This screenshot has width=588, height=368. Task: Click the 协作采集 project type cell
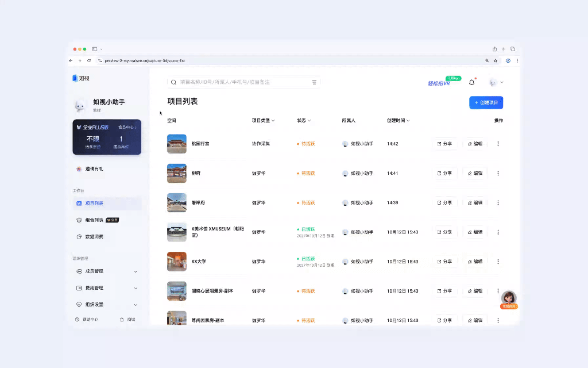point(261,144)
